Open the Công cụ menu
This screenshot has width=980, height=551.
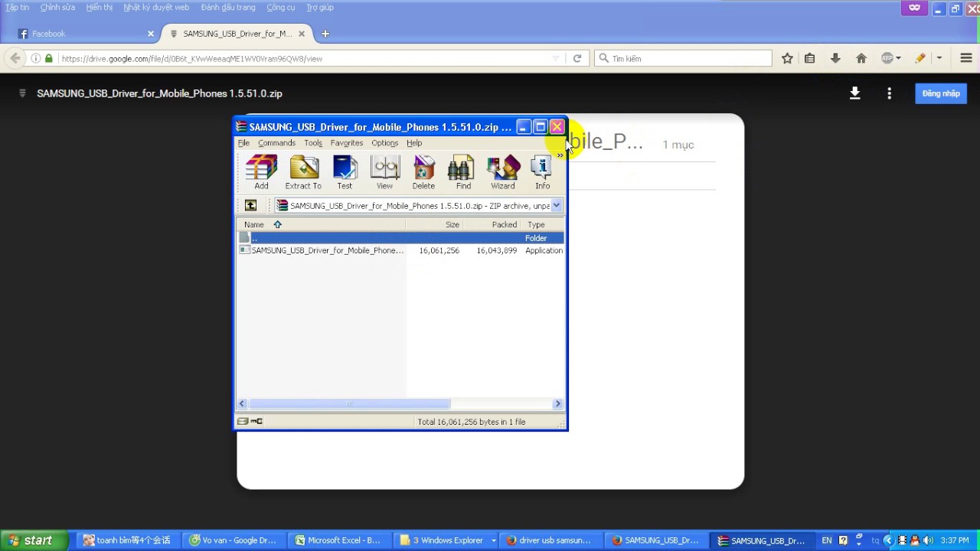click(x=281, y=8)
